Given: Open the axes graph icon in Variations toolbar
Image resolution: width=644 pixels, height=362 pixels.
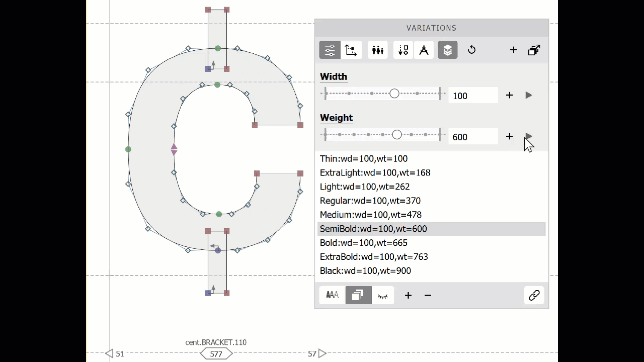Looking at the screenshot, I should tap(351, 50).
